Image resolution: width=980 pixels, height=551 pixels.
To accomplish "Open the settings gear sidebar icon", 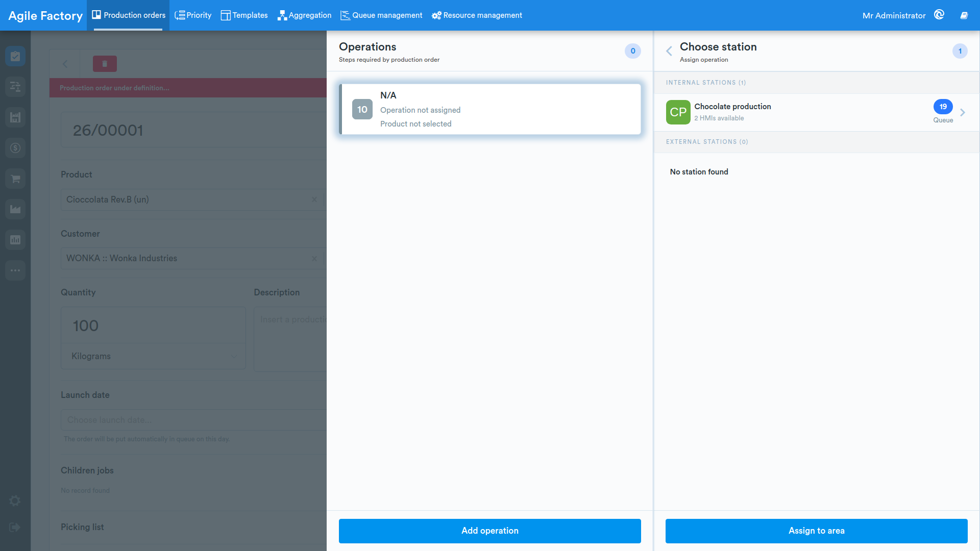I will coord(15,501).
